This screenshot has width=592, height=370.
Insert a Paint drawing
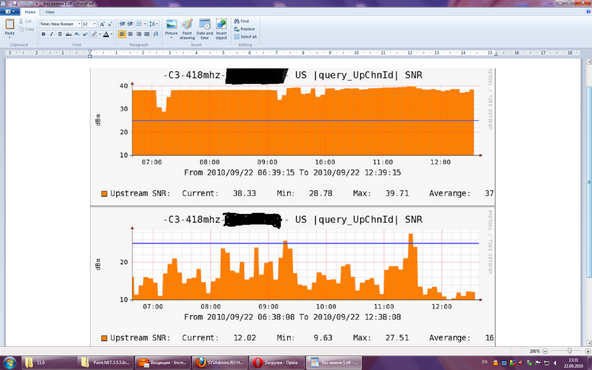click(187, 29)
